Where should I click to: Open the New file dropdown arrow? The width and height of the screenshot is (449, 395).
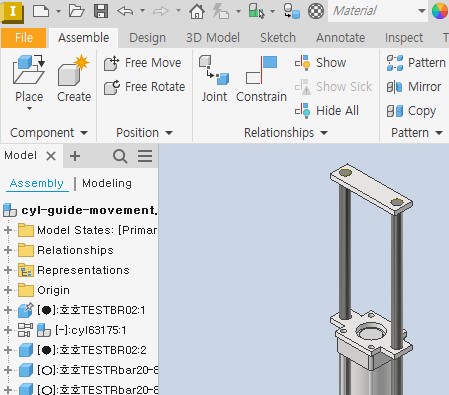[58, 11]
